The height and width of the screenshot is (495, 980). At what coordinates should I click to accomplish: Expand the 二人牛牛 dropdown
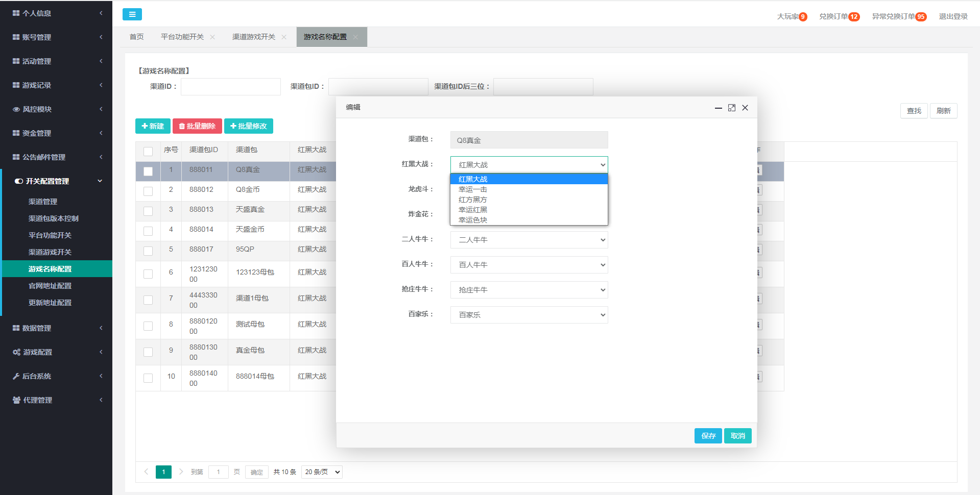529,240
